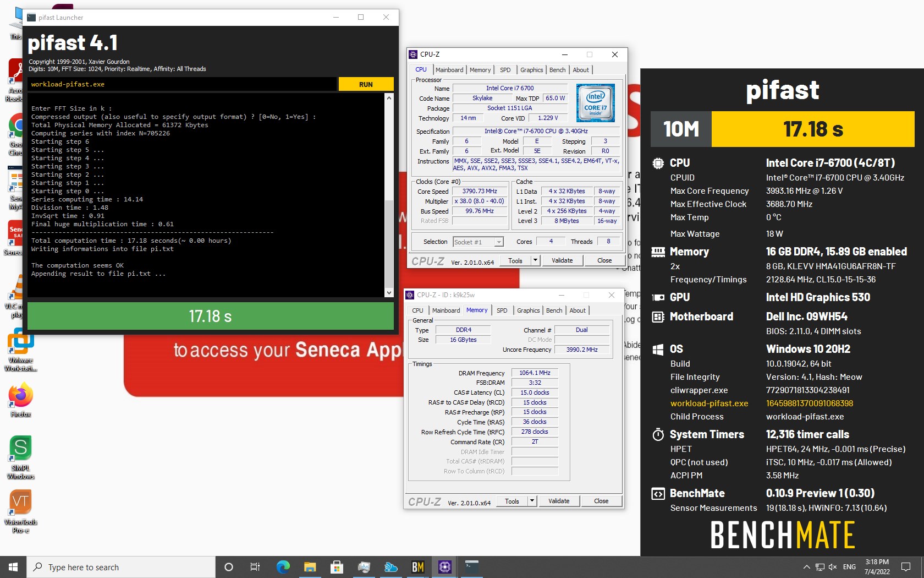Click the BenchMate code icon in result panel
Screen dimensions: 924x578
pos(658,493)
